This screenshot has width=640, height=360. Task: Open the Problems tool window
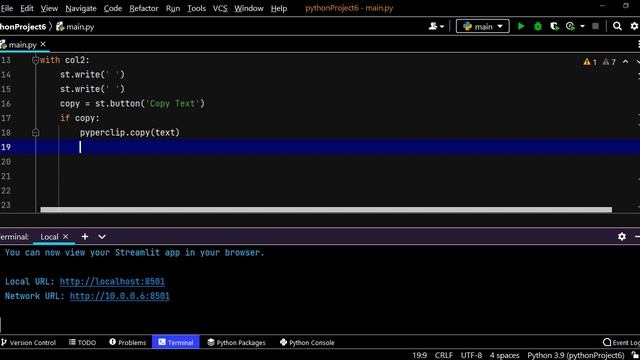tap(127, 342)
